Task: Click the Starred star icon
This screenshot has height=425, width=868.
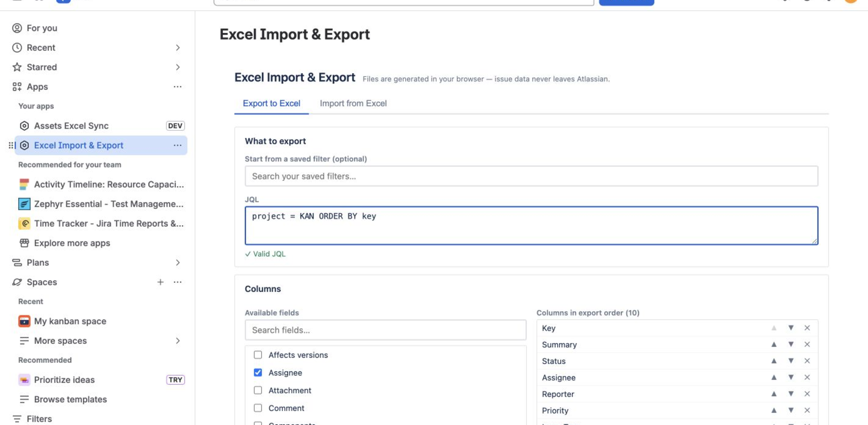Action: [17, 67]
